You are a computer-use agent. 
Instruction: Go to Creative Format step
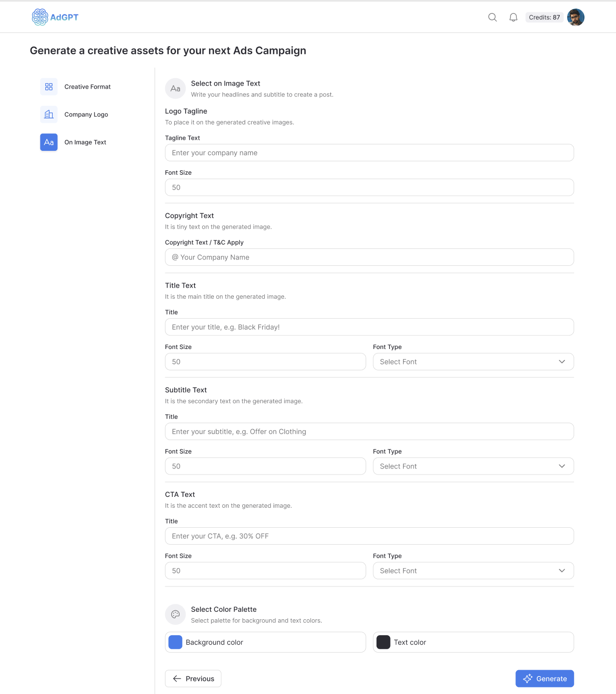[88, 87]
